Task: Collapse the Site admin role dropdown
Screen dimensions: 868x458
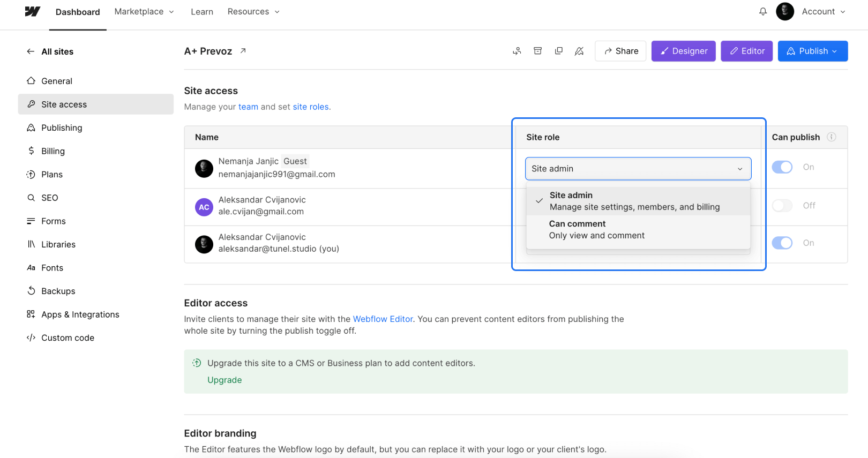Action: (638, 169)
